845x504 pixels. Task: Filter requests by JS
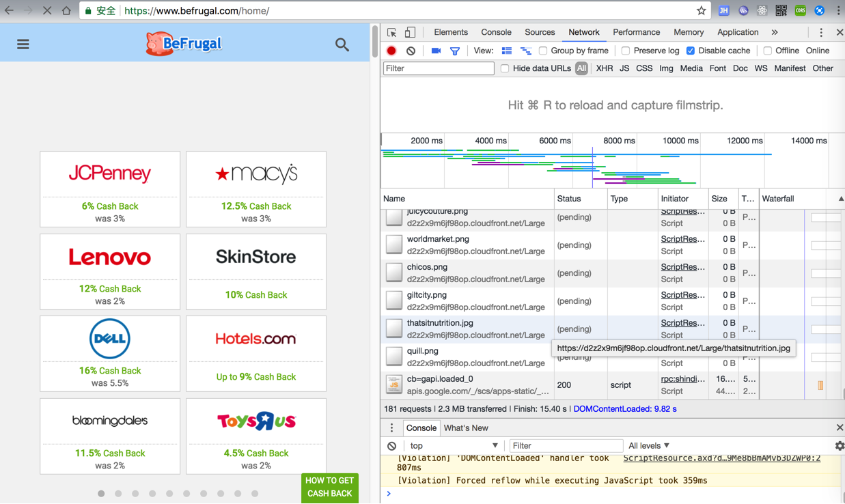coord(624,68)
